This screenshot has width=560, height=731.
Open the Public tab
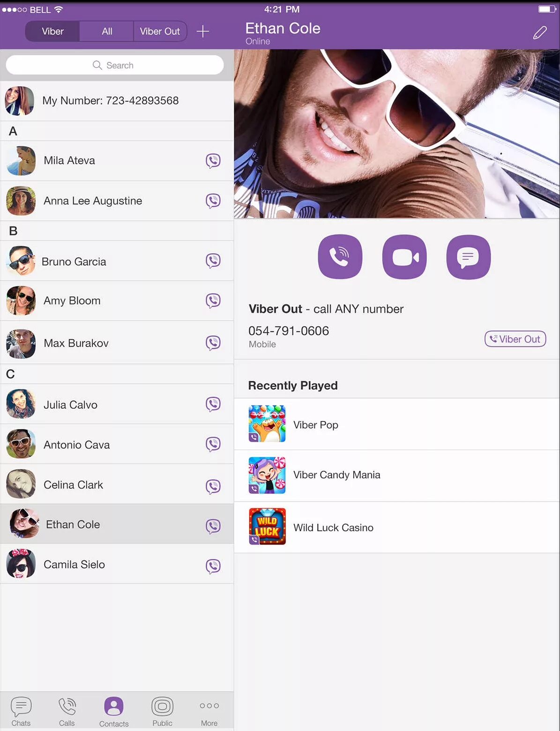162,712
